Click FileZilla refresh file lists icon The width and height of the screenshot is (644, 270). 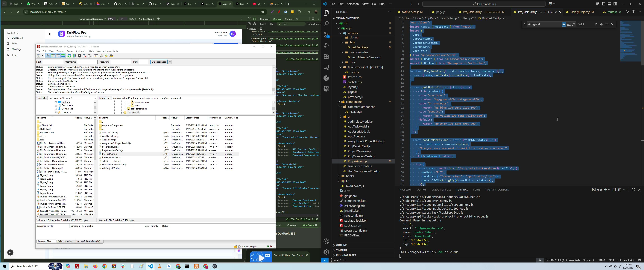click(69, 56)
